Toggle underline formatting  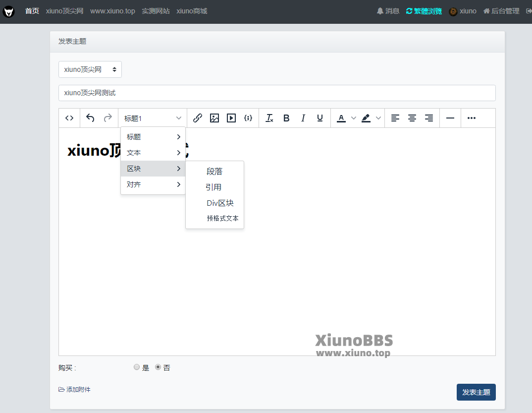[320, 118]
